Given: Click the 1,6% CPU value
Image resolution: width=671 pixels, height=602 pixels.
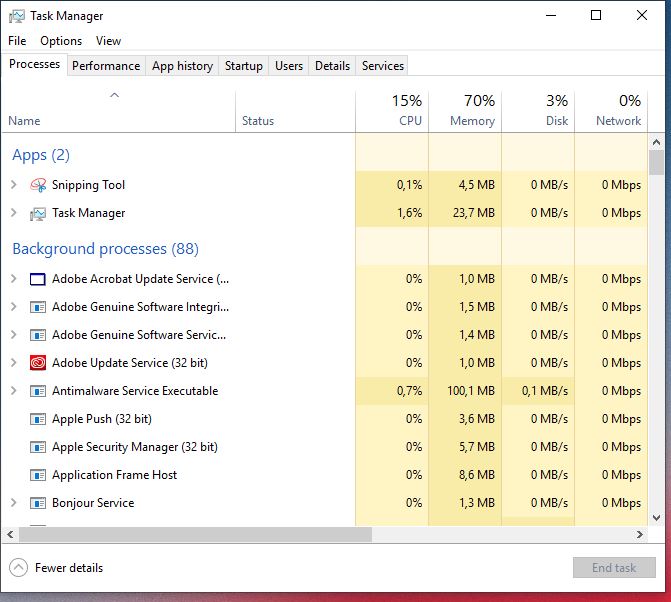Looking at the screenshot, I should 410,213.
